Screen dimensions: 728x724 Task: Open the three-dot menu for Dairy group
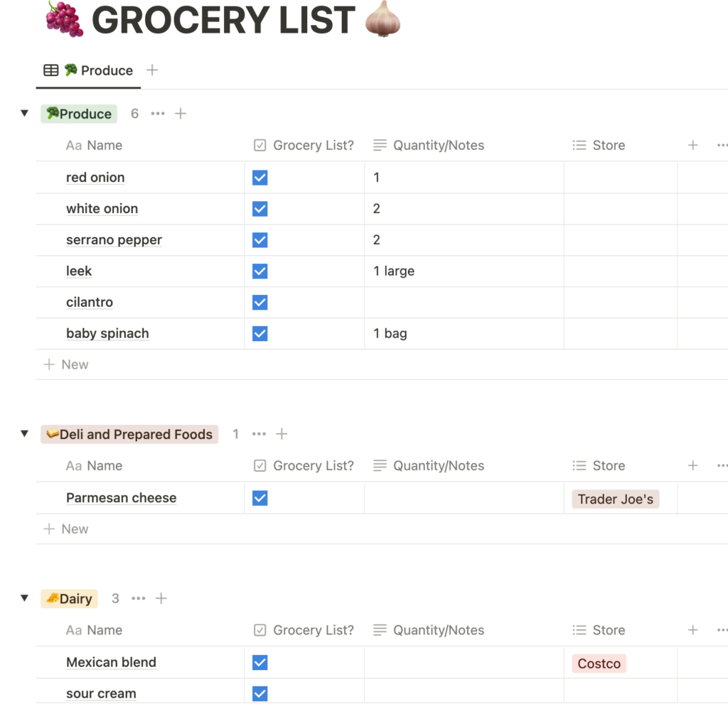(139, 599)
